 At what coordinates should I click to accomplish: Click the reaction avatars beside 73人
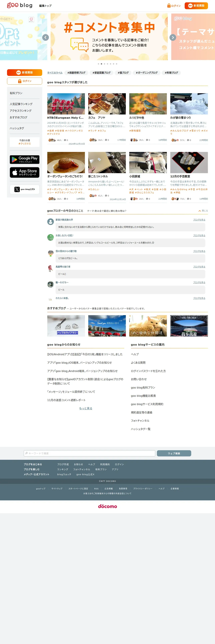[x=175, y=199]
